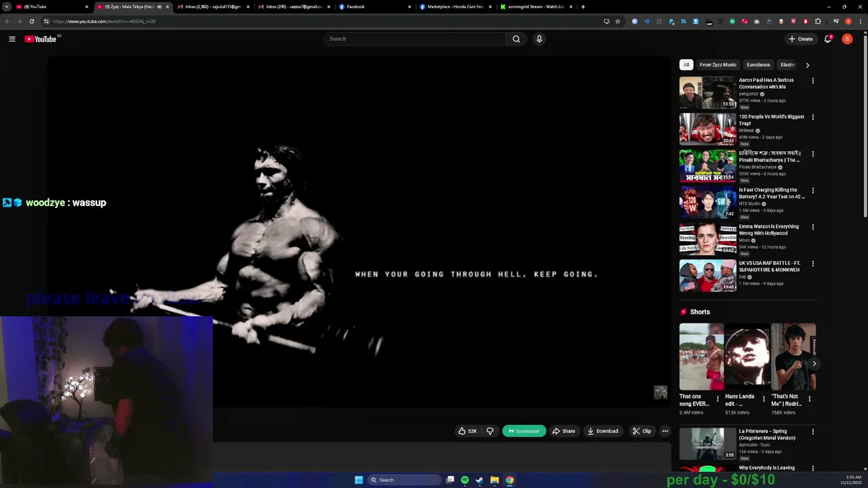Image resolution: width=868 pixels, height=488 pixels.
Task: Go back to the previous page
Action: click(x=7, y=22)
